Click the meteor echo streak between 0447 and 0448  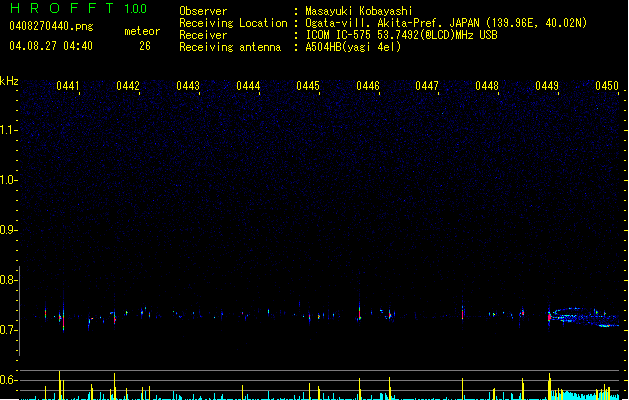tap(463, 312)
